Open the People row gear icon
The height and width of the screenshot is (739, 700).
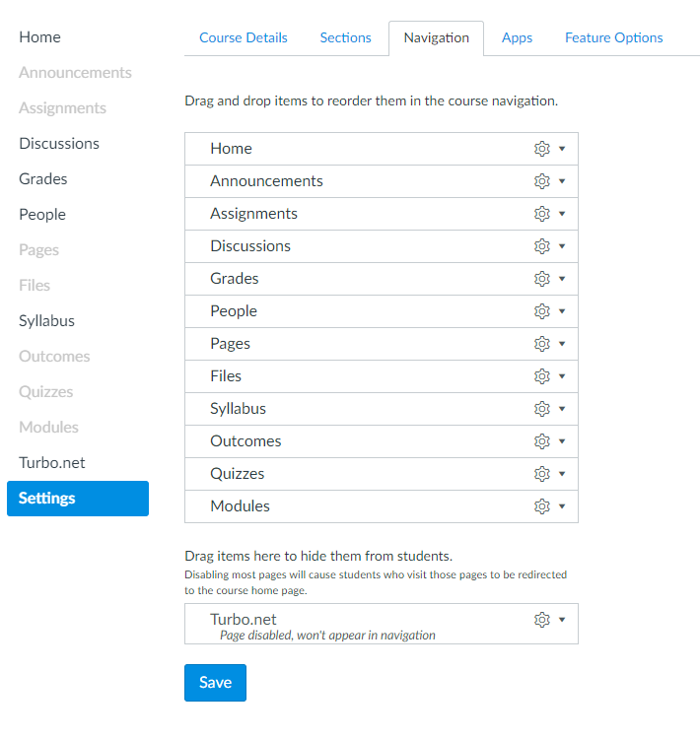pos(541,311)
